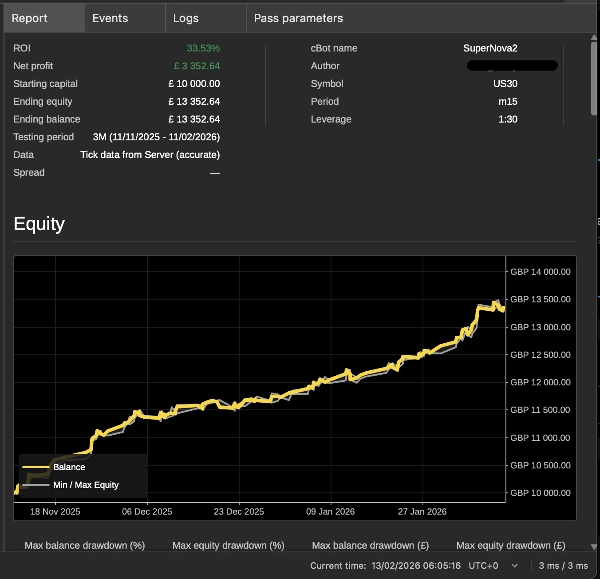Open the Logs tab
This screenshot has height=579, width=600.
(x=186, y=18)
